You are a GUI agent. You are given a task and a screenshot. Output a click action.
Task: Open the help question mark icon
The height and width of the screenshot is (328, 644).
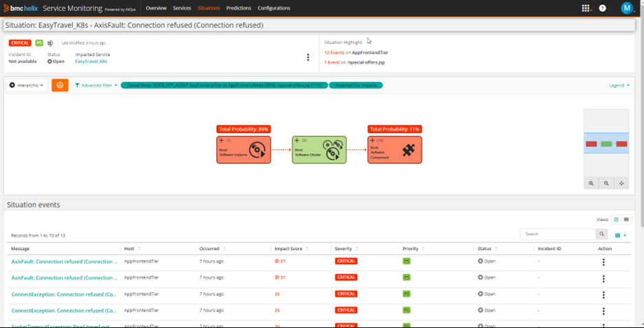click(x=603, y=8)
